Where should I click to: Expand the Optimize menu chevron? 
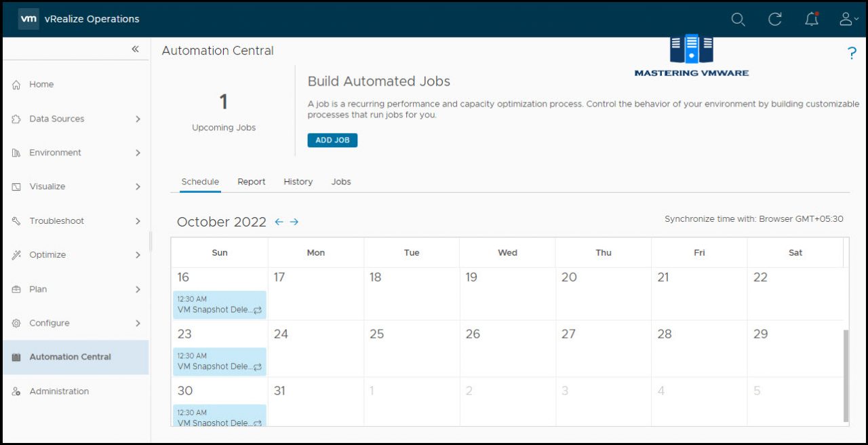point(138,255)
